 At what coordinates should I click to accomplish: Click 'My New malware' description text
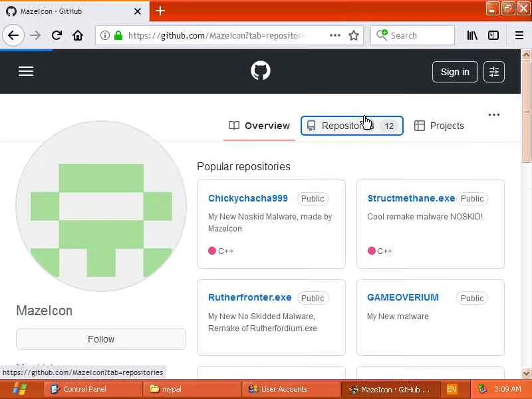click(398, 317)
